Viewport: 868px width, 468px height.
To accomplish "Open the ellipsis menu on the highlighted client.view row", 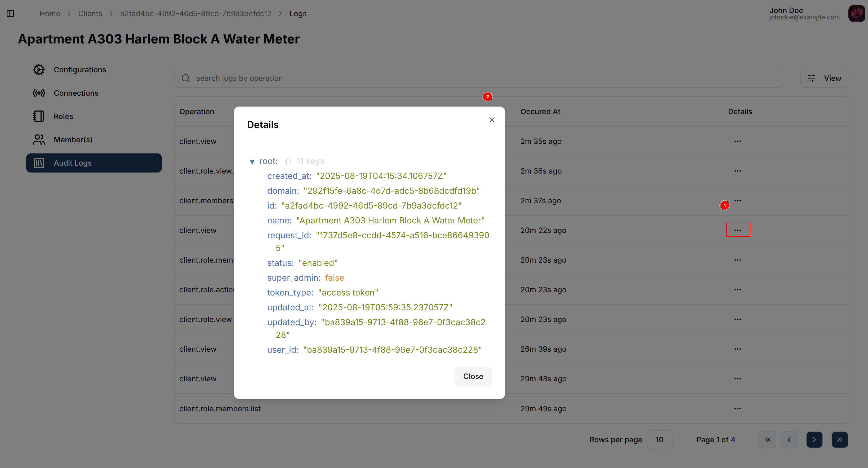I will 738,229.
